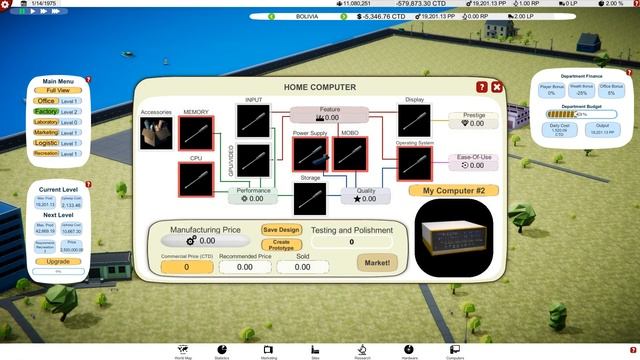Image resolution: width=640 pixels, height=360 pixels.
Task: Open the Recreation department in the Main Menu
Action: (46, 153)
